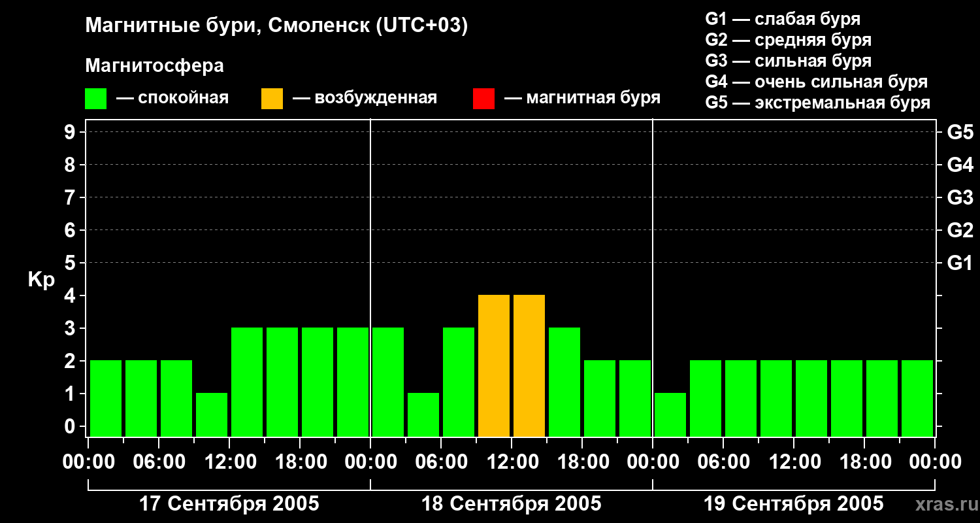Image resolution: width=980 pixels, height=523 pixels.
Task: Click the first orange Kp 4 bar on 18 September
Action: coord(494,366)
